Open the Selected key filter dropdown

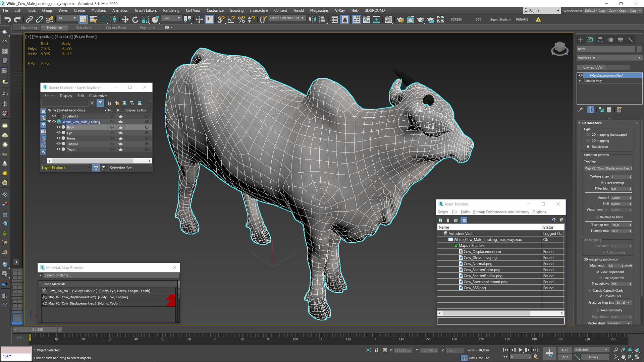pyautogui.click(x=591, y=350)
